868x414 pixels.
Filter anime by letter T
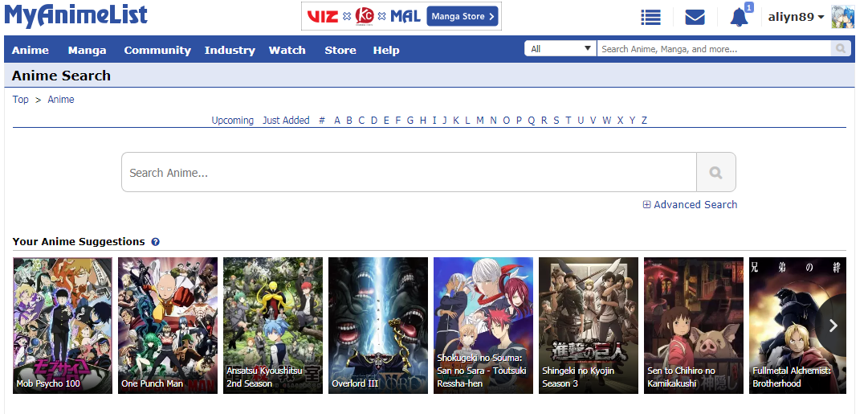click(x=568, y=121)
